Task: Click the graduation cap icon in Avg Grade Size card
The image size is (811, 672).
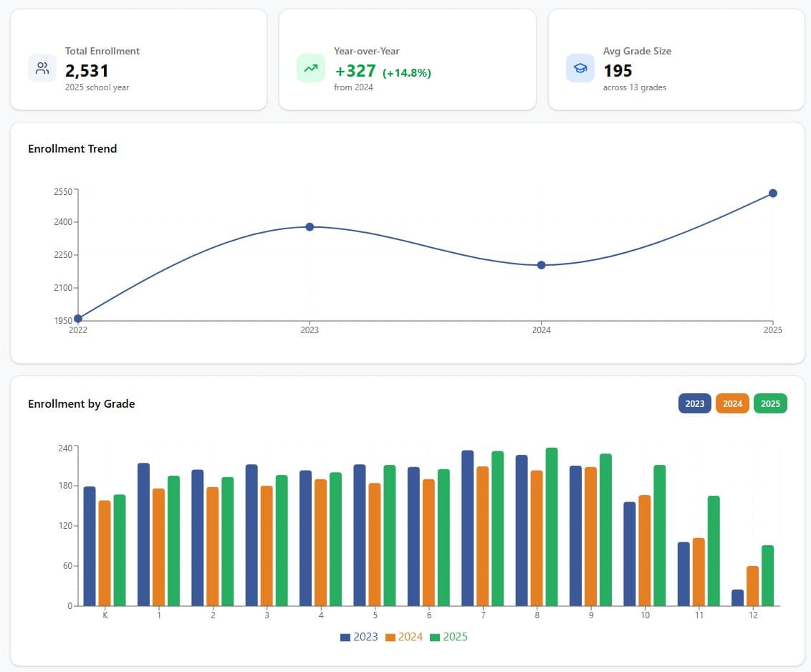Action: (580, 68)
